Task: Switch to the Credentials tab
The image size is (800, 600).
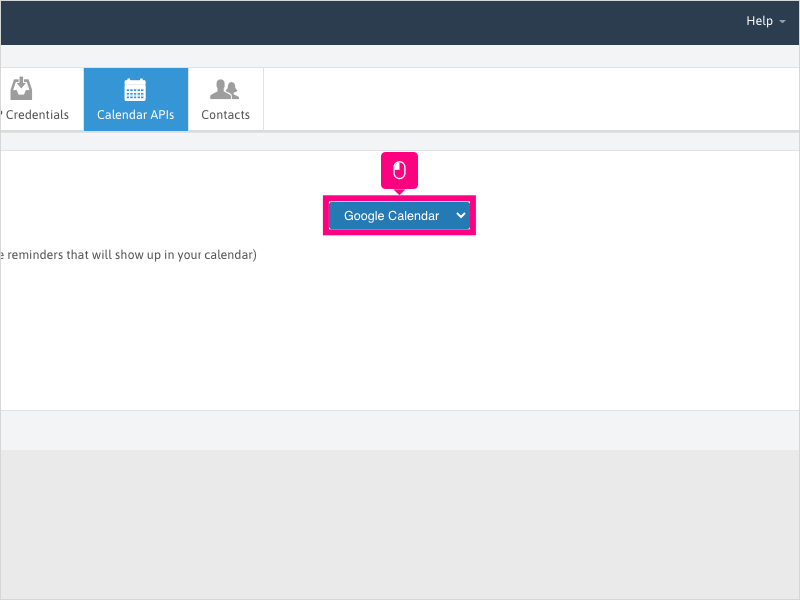Action: click(42, 99)
